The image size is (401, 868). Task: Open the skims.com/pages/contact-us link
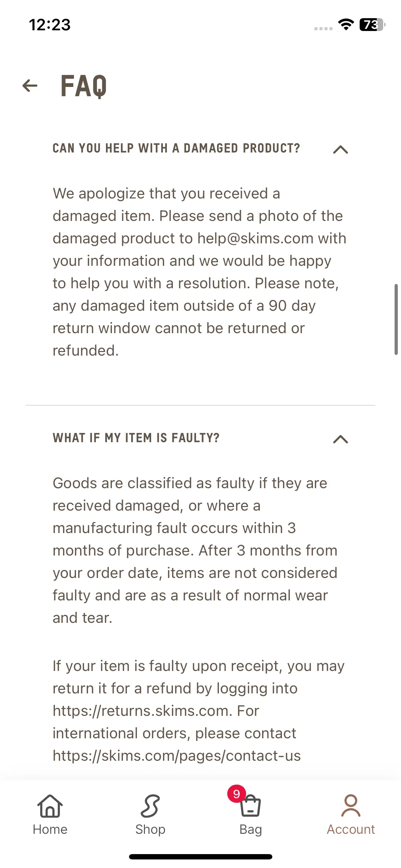pyautogui.click(x=177, y=756)
